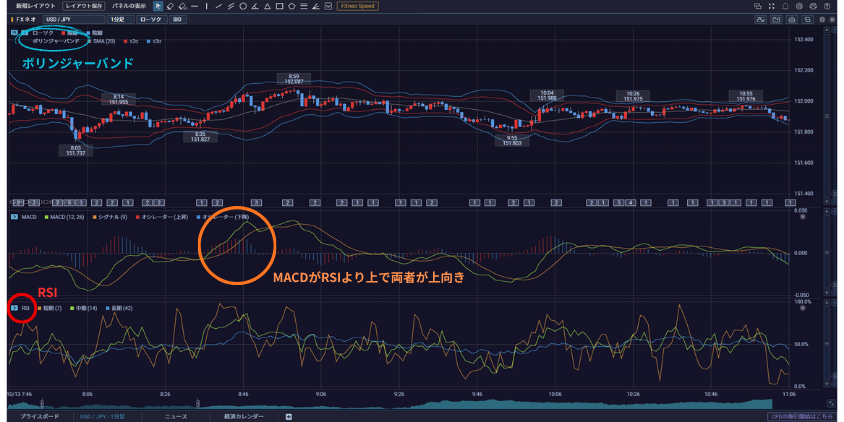Click the FXneo Speed button
844x422 pixels.
pos(357,6)
